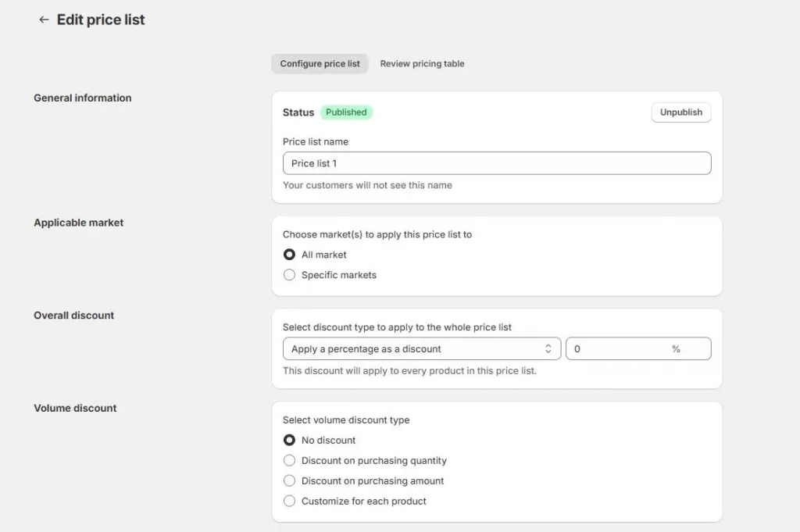The height and width of the screenshot is (532, 800).
Task: Click the overall discount percentage value field
Action: click(617, 348)
